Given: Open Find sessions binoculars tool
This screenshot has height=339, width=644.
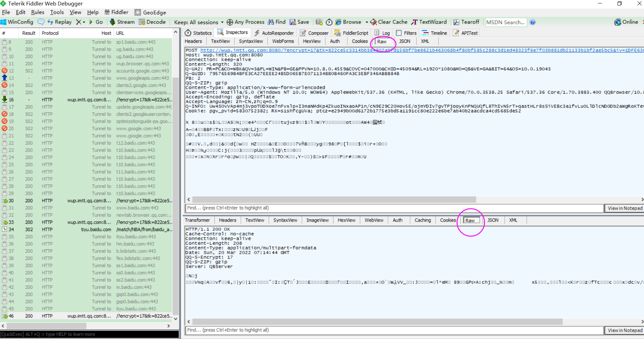Looking at the screenshot, I should pos(277,22).
